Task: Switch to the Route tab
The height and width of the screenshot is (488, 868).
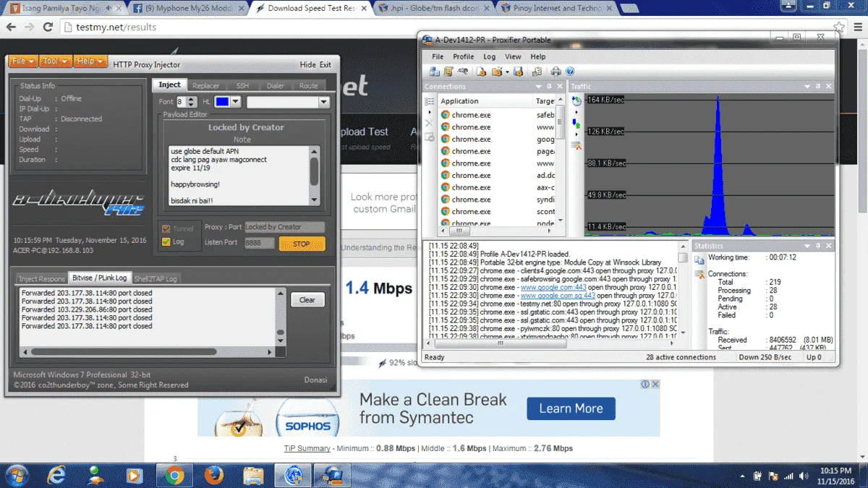Action: (309, 85)
